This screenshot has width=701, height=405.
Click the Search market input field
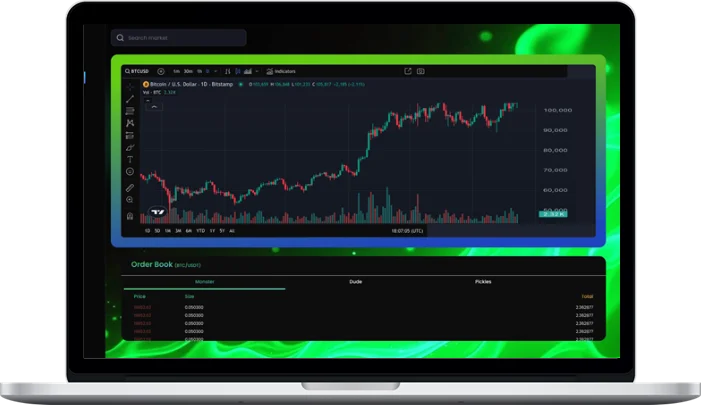point(180,38)
